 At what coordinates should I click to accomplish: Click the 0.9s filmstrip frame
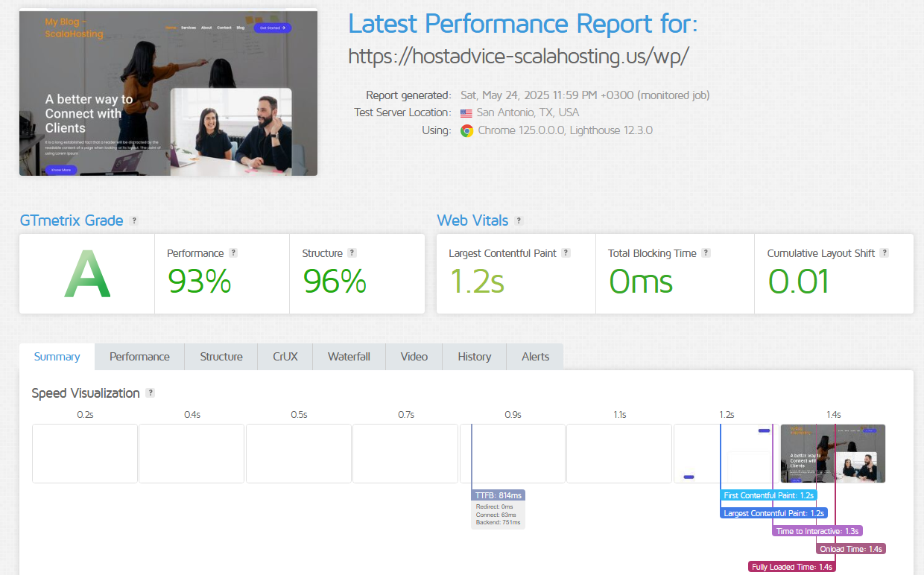tap(513, 454)
